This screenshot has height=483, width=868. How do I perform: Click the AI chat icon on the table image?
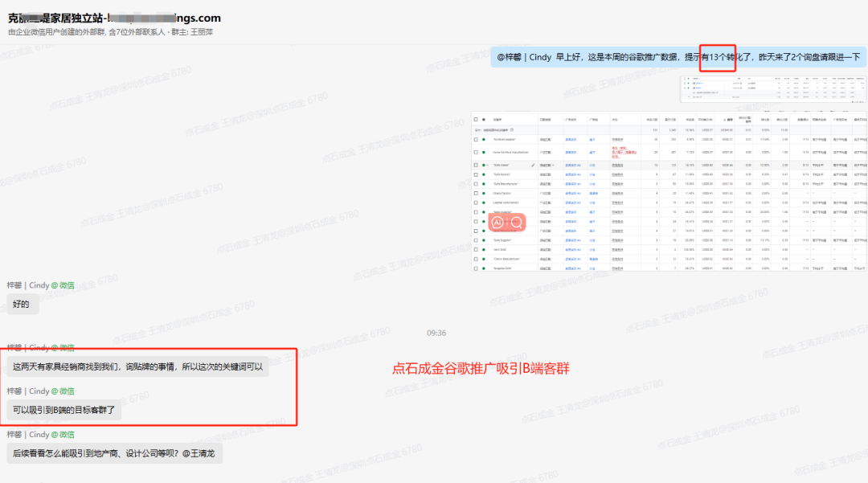(497, 223)
